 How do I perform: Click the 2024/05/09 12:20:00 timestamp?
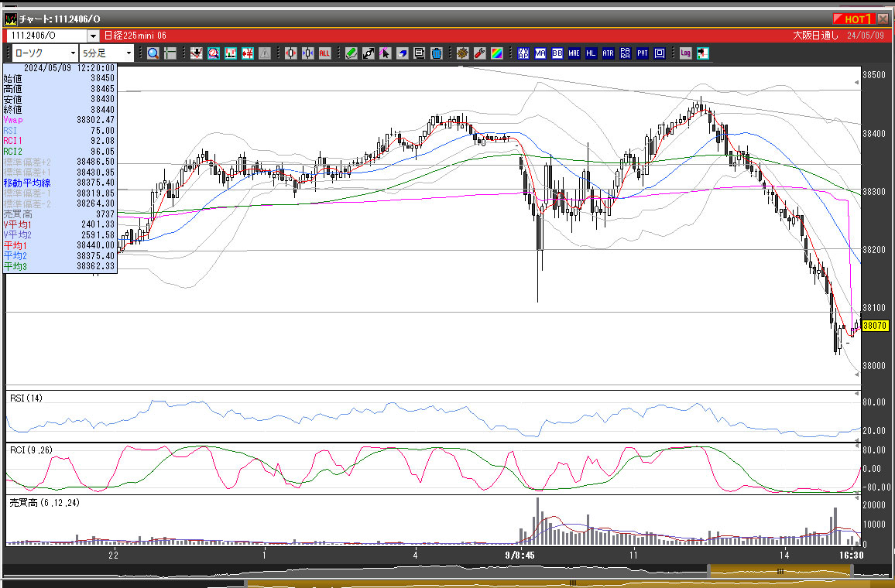coord(69,68)
